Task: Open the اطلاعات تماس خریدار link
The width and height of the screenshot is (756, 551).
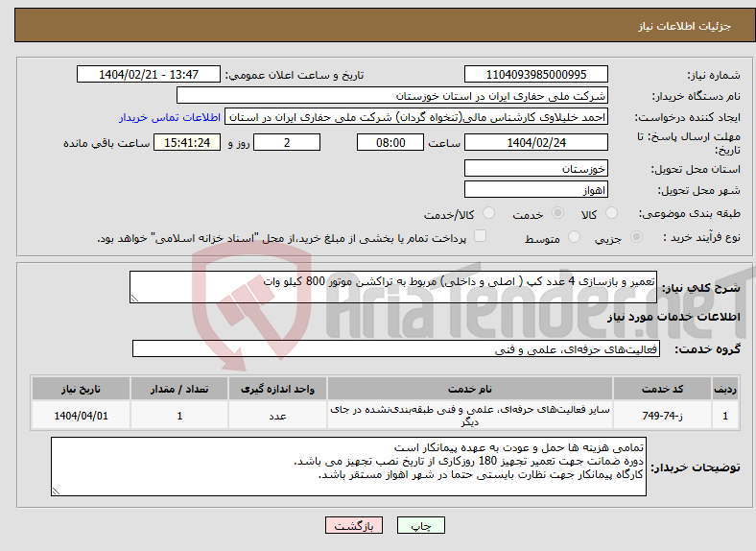Action: [170, 117]
